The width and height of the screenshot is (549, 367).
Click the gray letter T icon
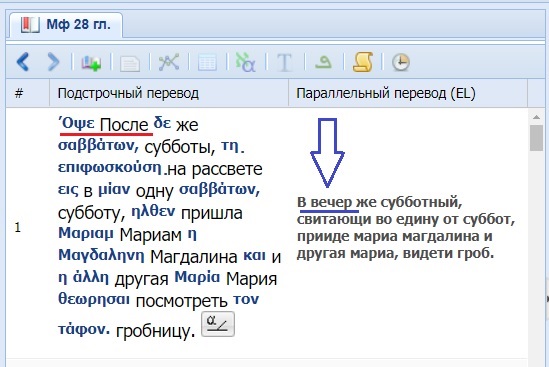pyautogui.click(x=284, y=63)
